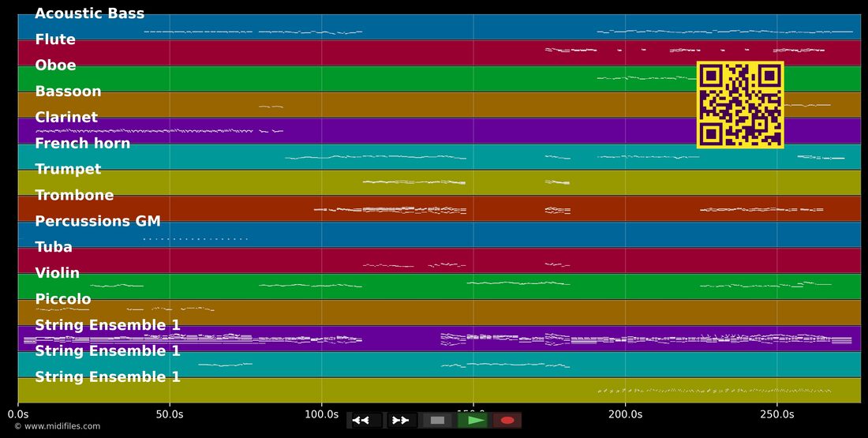Image resolution: width=868 pixels, height=438 pixels.
Task: Click the 200.0s timeline marker
Action: (x=626, y=414)
